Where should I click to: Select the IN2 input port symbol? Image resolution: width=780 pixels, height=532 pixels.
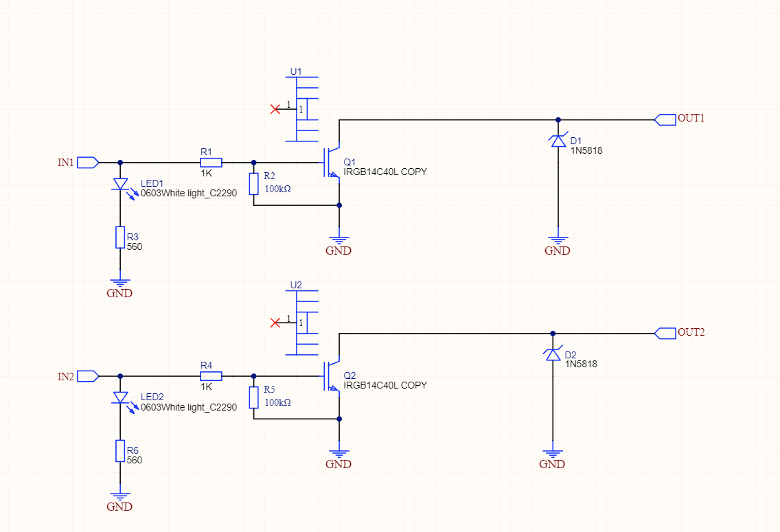coord(88,376)
